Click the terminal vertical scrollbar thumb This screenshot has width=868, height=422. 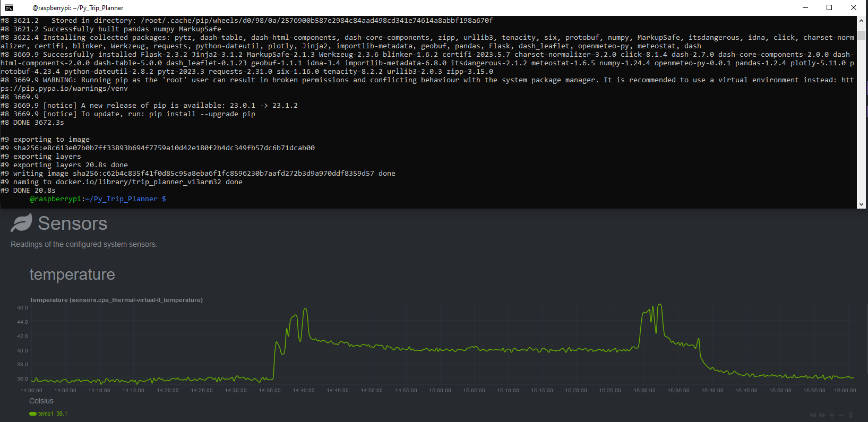(x=861, y=36)
